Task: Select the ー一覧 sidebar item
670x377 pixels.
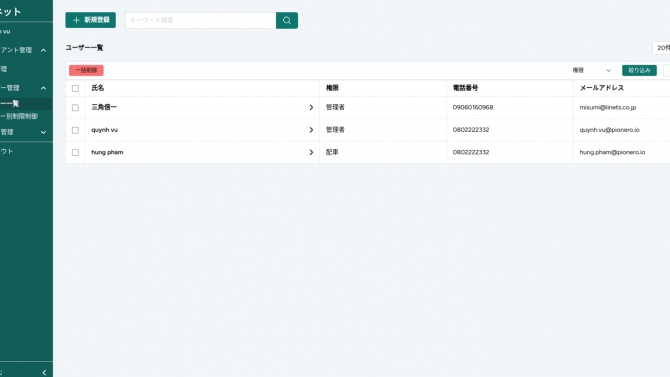Action: (26, 103)
